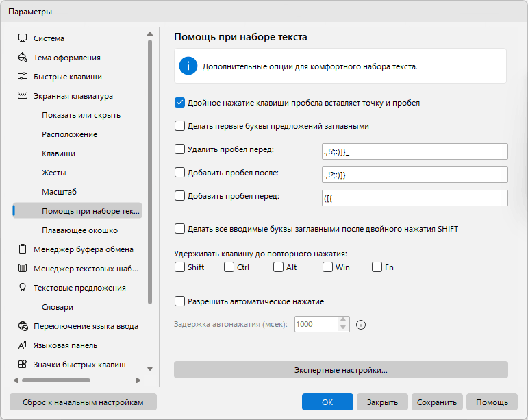Select Помощь при наборе текста sidebar item
Viewport: 528px width, 420px height.
[77, 210]
